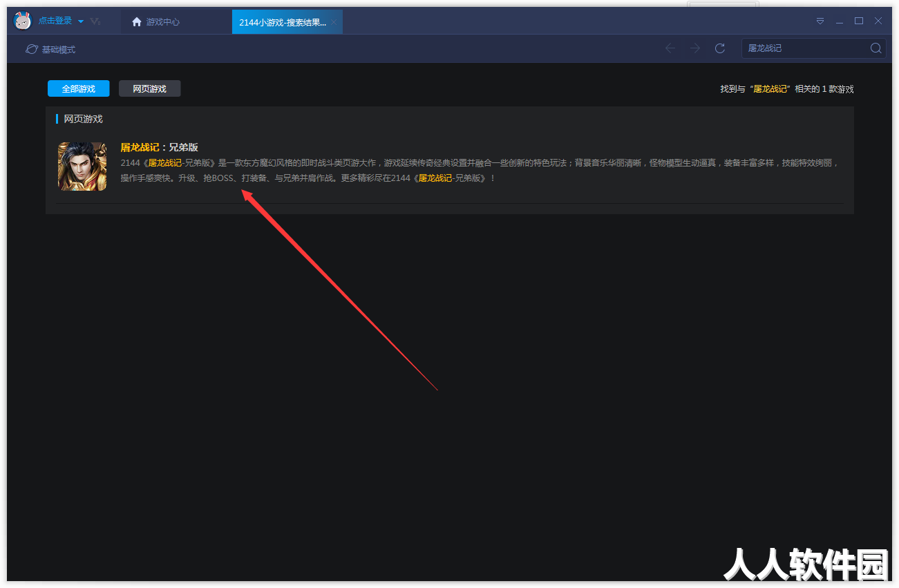Click the 网页游戏 section heading
The image size is (899, 588).
point(83,119)
